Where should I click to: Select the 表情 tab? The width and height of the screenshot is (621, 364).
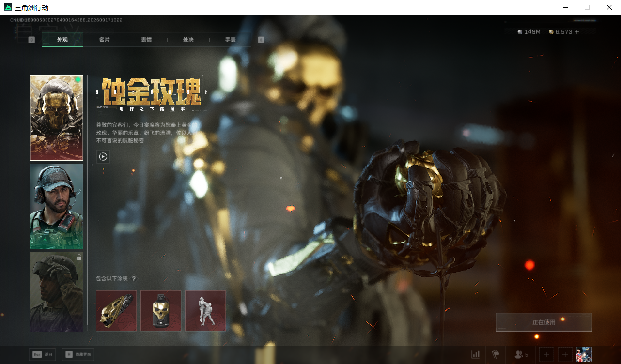(x=146, y=40)
